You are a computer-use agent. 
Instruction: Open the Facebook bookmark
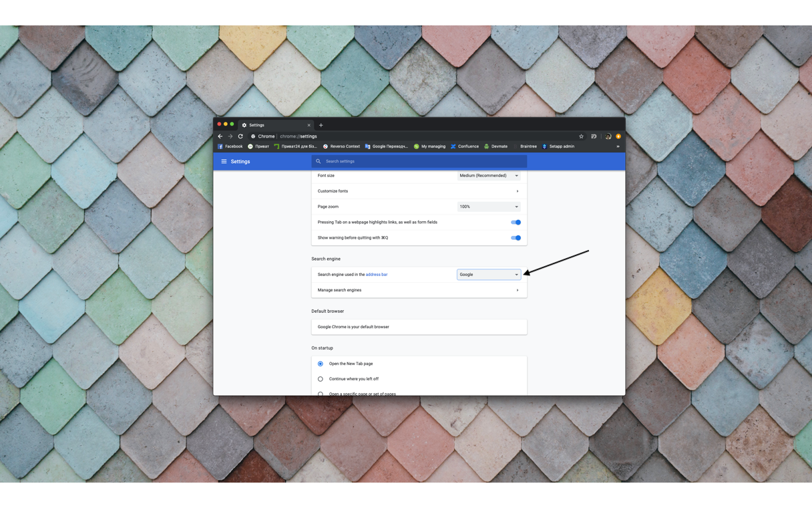tap(230, 146)
